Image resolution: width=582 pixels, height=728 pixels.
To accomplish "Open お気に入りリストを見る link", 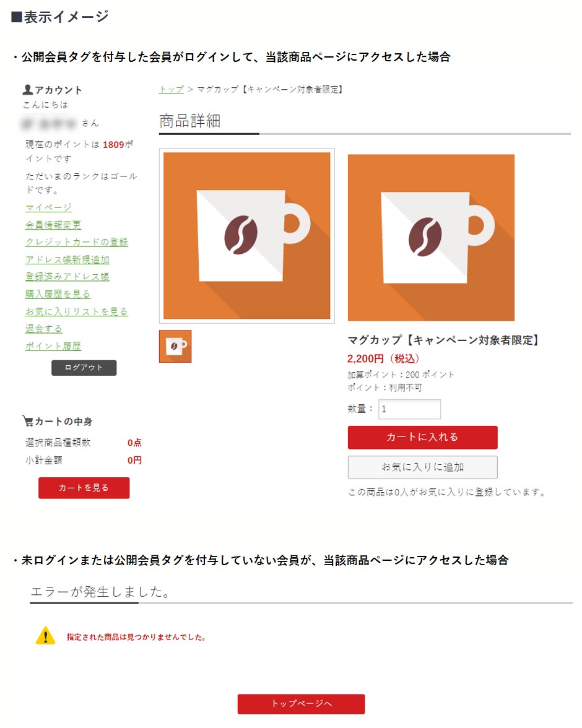I will pyautogui.click(x=77, y=311).
